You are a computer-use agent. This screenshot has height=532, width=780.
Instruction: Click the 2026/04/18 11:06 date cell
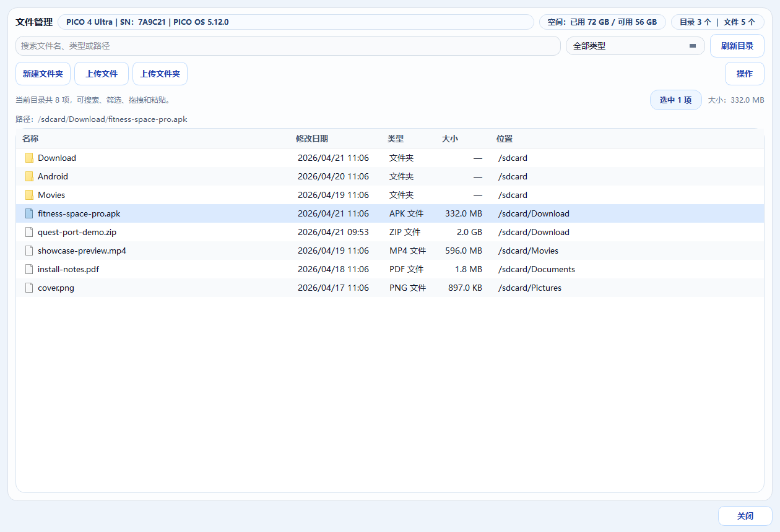333,269
